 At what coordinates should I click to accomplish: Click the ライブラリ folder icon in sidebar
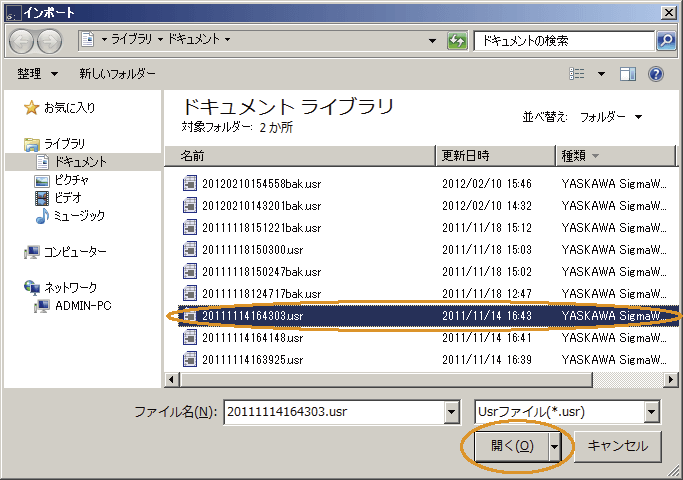pos(32,144)
